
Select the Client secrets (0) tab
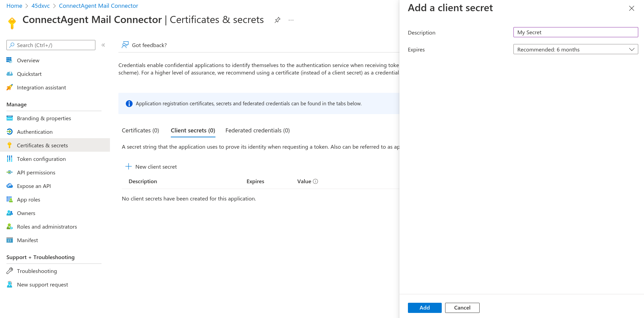pyautogui.click(x=193, y=130)
